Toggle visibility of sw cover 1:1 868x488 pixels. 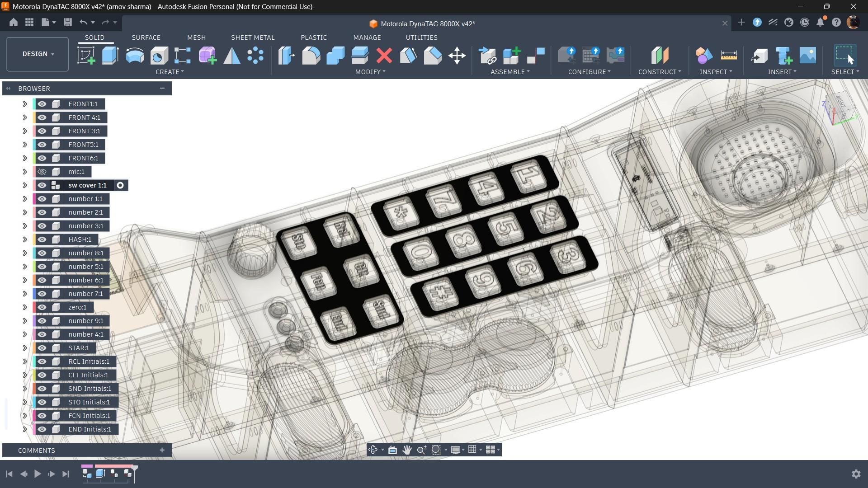[x=42, y=185]
